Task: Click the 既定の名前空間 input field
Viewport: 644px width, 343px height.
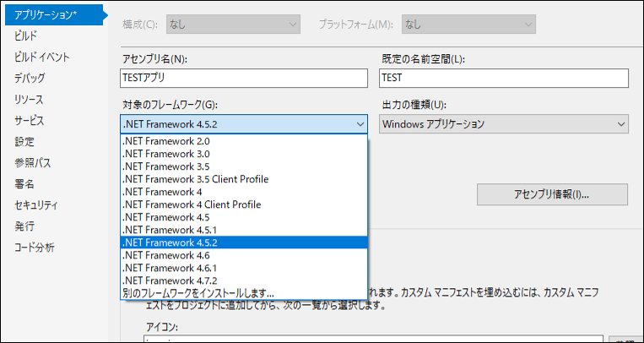Action: (504, 78)
